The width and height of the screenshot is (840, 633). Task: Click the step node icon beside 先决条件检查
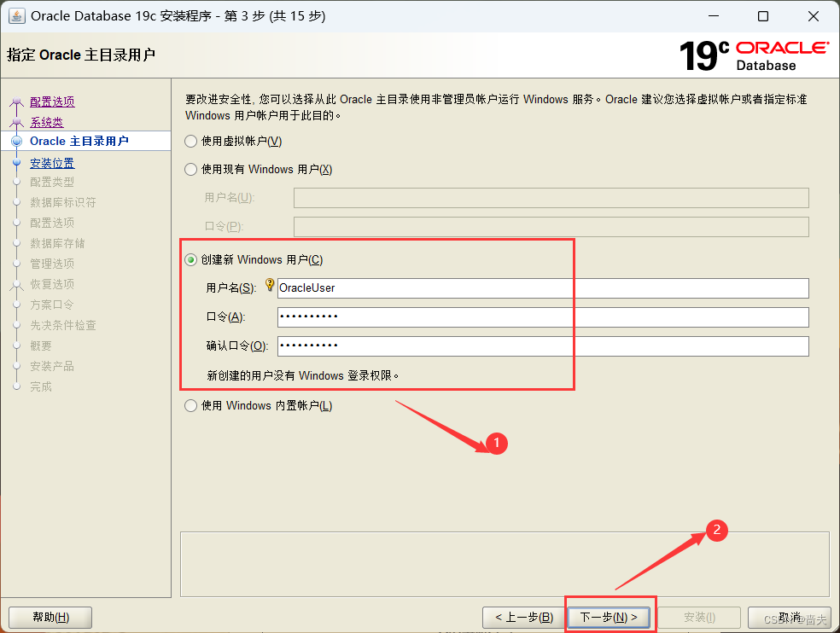pyautogui.click(x=19, y=324)
